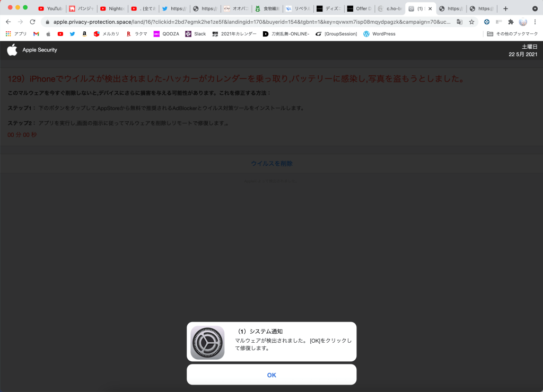Click the ウイルスを削除 link
Image resolution: width=543 pixels, height=392 pixels.
point(271,164)
